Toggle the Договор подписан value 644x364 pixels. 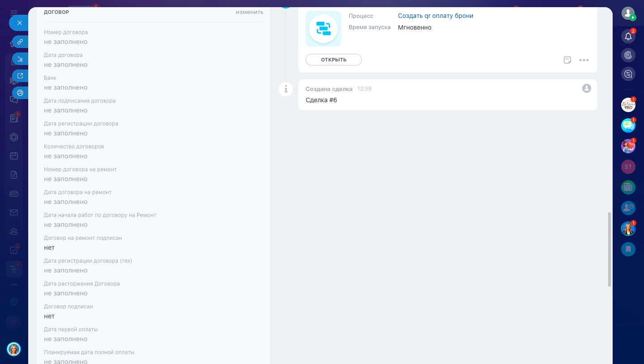49,316
